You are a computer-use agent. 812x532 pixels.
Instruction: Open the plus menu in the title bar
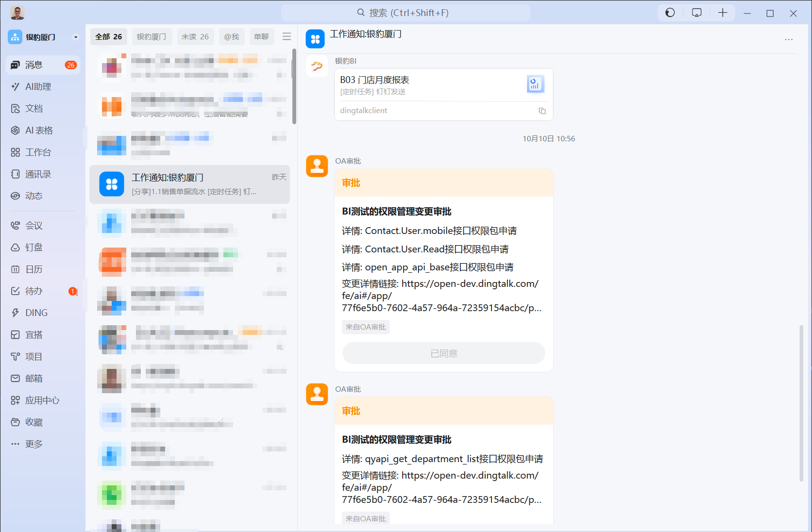click(723, 13)
